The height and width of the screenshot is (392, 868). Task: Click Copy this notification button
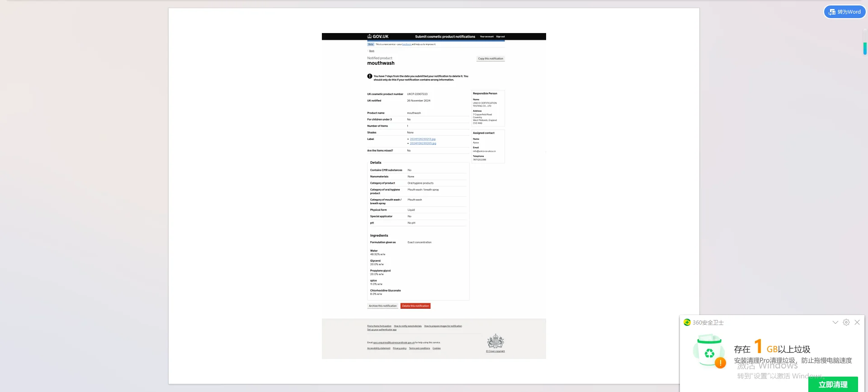(491, 59)
